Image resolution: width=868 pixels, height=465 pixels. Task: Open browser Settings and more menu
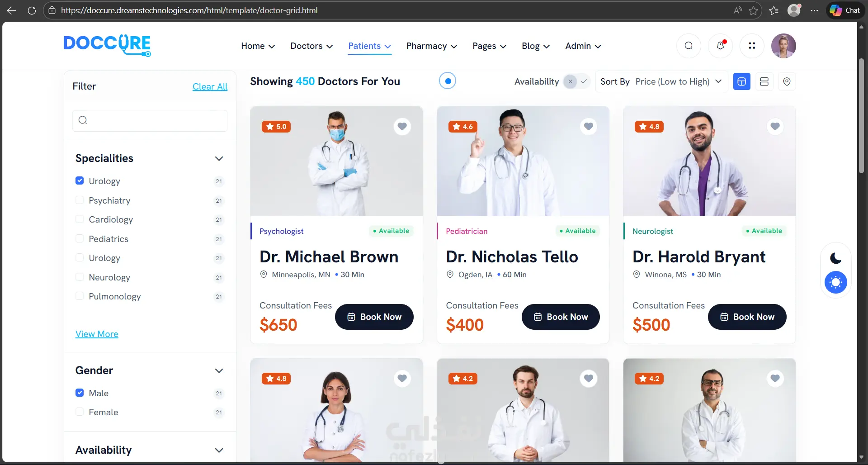tap(814, 10)
